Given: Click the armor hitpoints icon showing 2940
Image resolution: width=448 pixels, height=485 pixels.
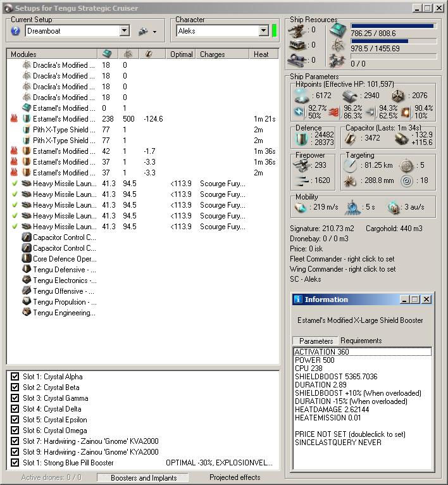Looking at the screenshot, I should pyautogui.click(x=351, y=96).
